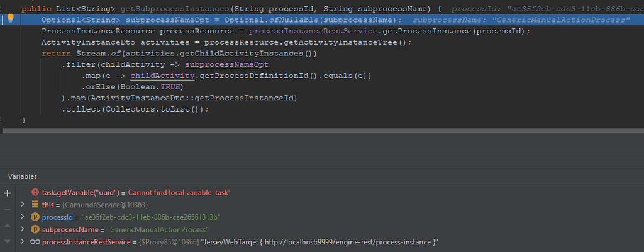Select the 'Cannot find local variable' error row
The image size is (644, 252).
(189, 192)
